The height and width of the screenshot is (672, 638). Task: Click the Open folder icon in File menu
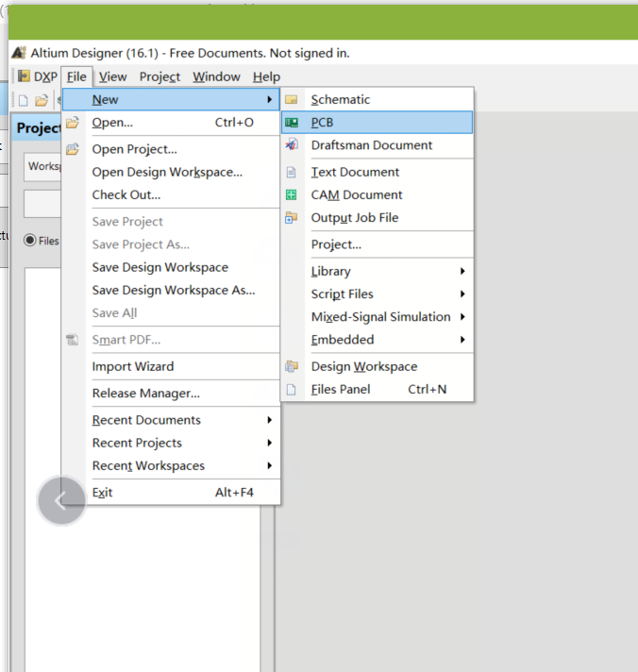(x=73, y=123)
